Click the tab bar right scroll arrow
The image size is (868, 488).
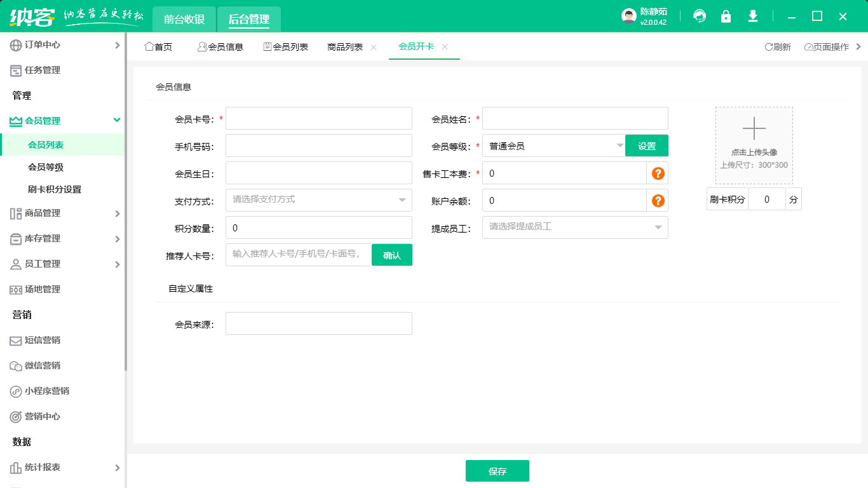point(859,46)
